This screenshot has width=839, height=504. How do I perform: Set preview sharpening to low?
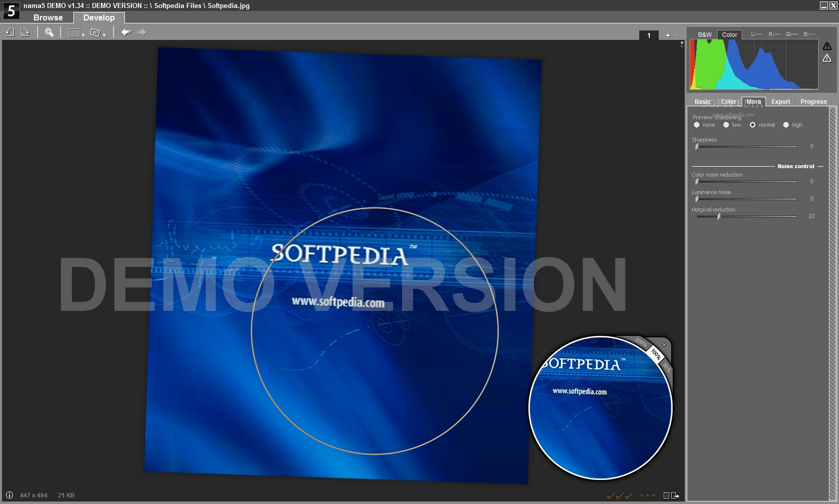(x=726, y=125)
